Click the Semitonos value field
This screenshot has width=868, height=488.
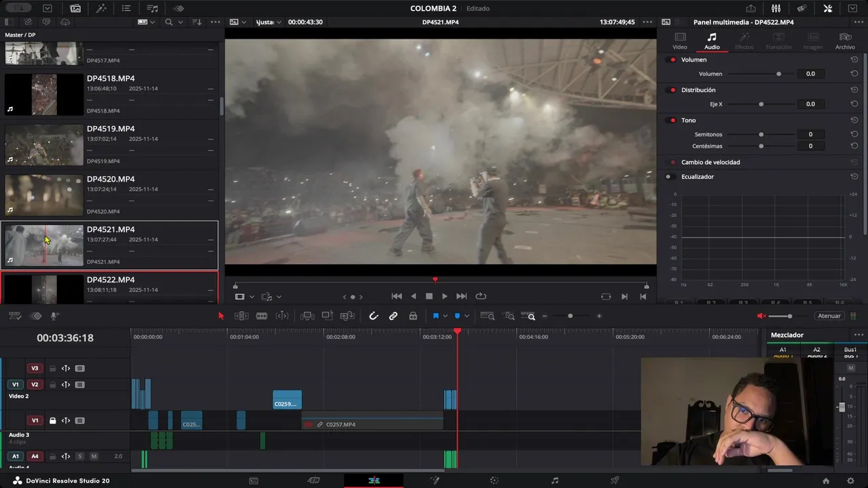click(810, 134)
